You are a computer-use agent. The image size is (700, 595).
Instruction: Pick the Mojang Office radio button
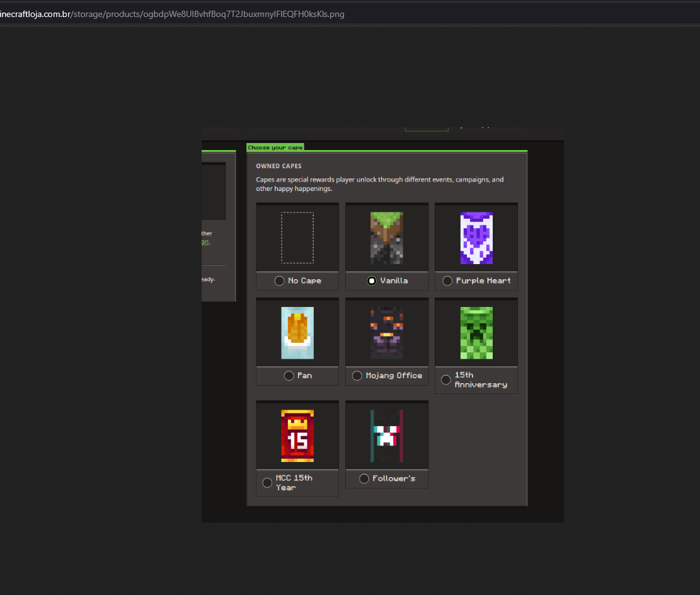pos(357,376)
